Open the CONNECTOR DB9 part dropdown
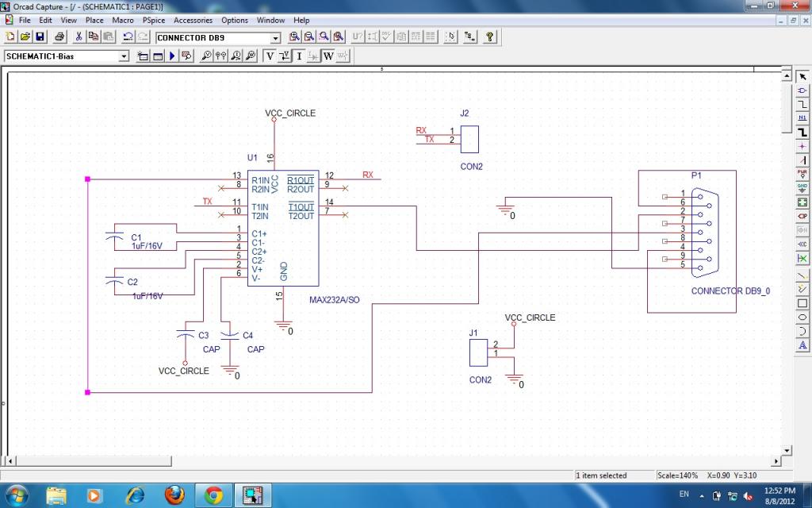The image size is (812, 508). (x=276, y=38)
